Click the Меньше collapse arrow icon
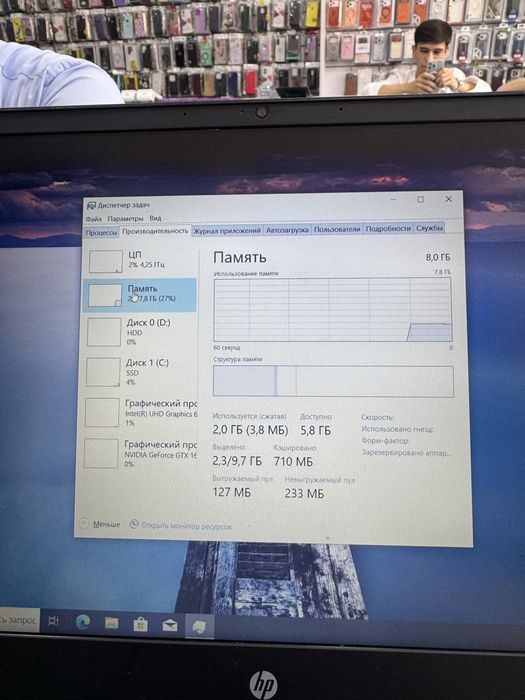The image size is (525, 700). 84,523
